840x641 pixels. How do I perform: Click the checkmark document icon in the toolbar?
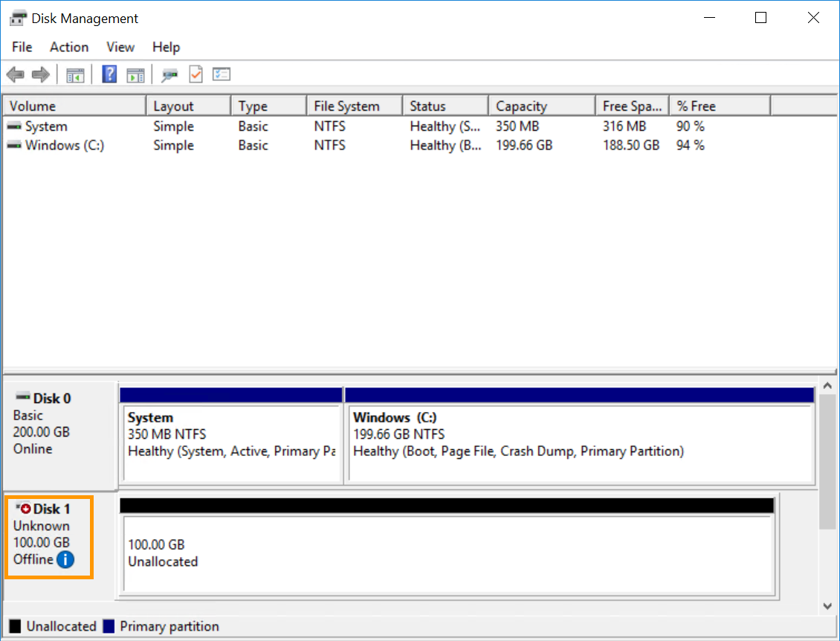click(x=195, y=74)
